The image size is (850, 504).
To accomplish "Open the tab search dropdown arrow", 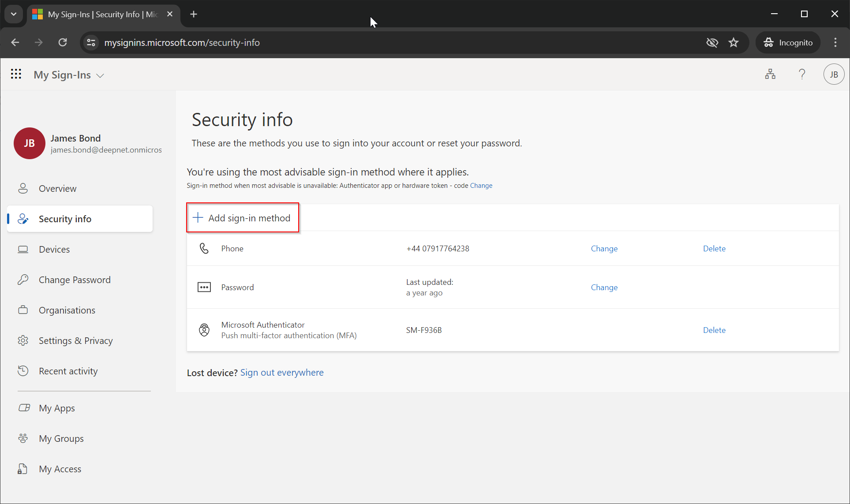I will pyautogui.click(x=14, y=14).
